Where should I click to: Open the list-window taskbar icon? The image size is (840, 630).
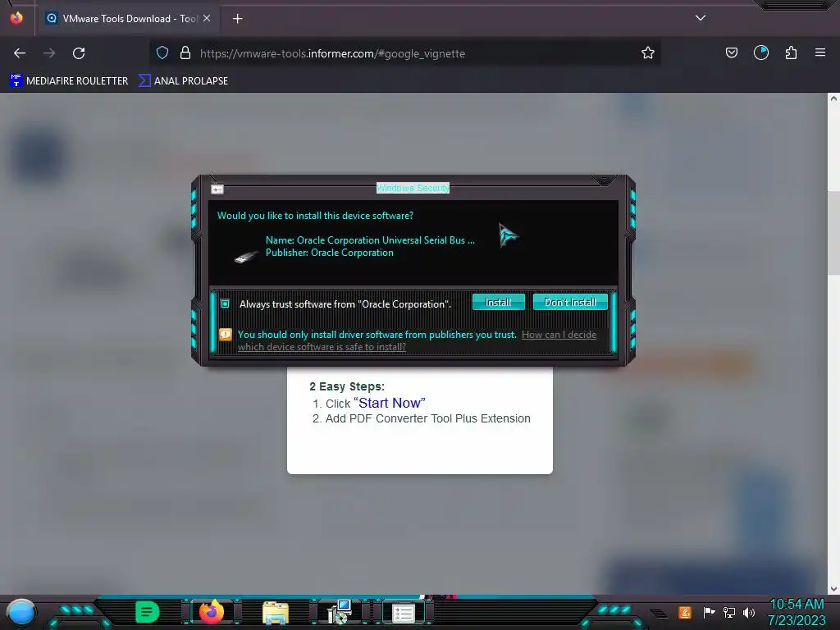pyautogui.click(x=404, y=613)
